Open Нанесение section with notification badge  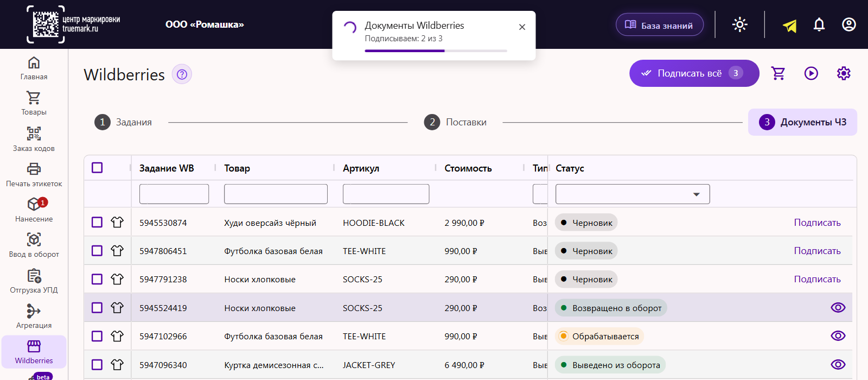click(x=34, y=210)
